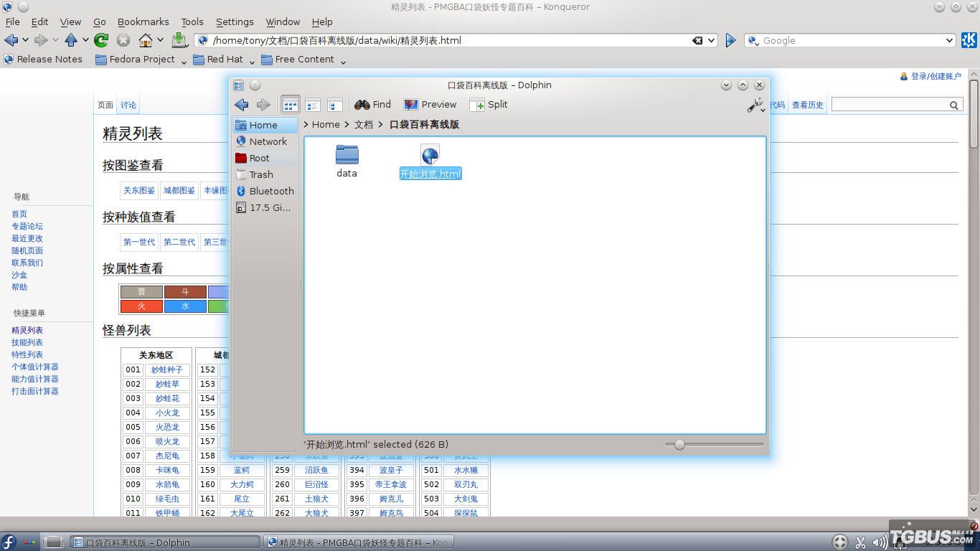Click Klipper scissors tray icon
Screen dimensions: 980x551
(860, 542)
